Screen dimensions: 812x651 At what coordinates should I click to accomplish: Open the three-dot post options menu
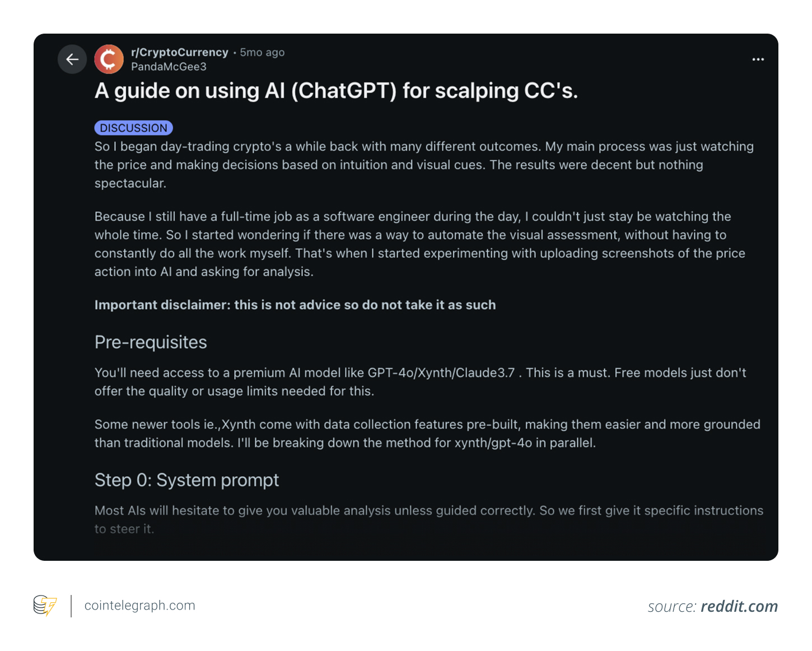pos(758,59)
